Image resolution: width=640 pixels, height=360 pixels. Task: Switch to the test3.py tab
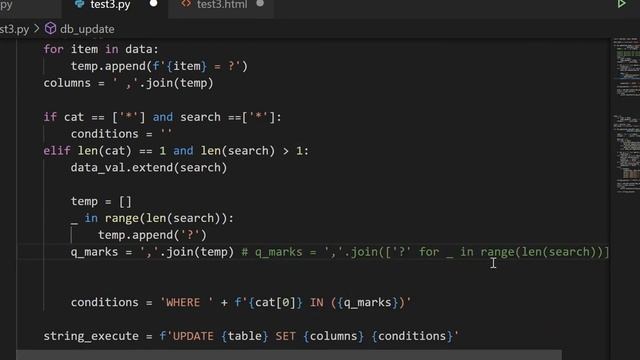coord(110,5)
